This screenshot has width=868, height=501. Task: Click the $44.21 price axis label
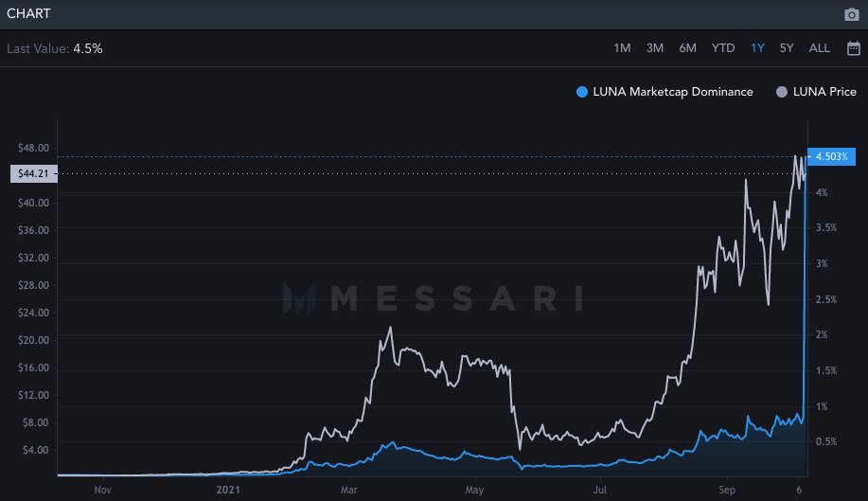click(33, 174)
